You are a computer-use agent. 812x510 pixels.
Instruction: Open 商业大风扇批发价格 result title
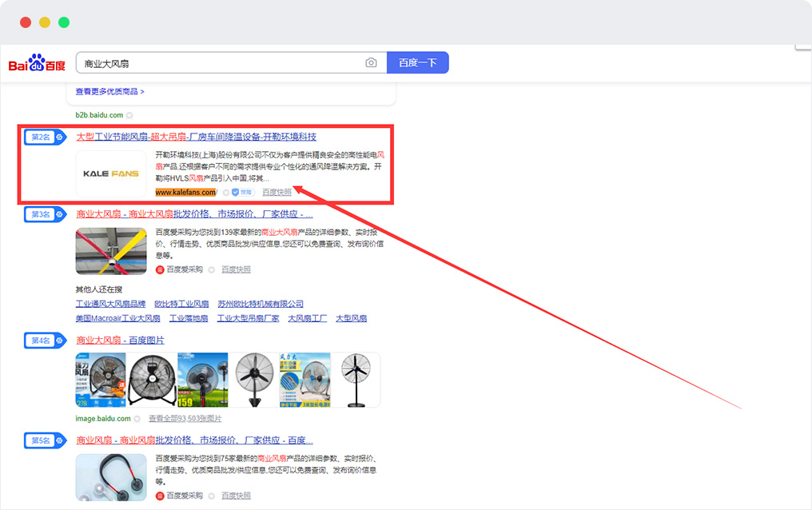pos(194,214)
